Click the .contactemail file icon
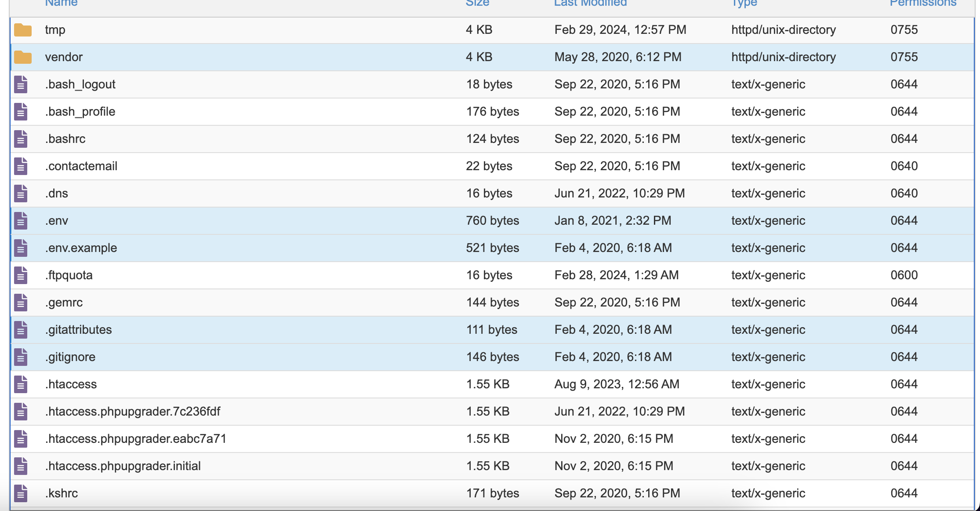The height and width of the screenshot is (511, 980). [21, 166]
